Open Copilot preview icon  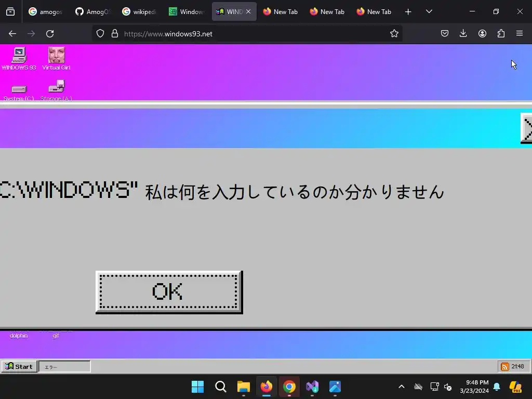[515, 387]
